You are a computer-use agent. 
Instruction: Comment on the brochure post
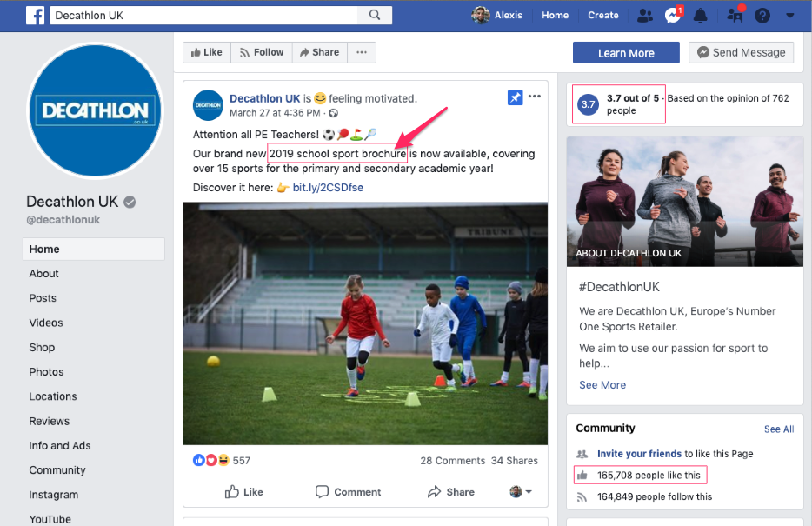(348, 492)
